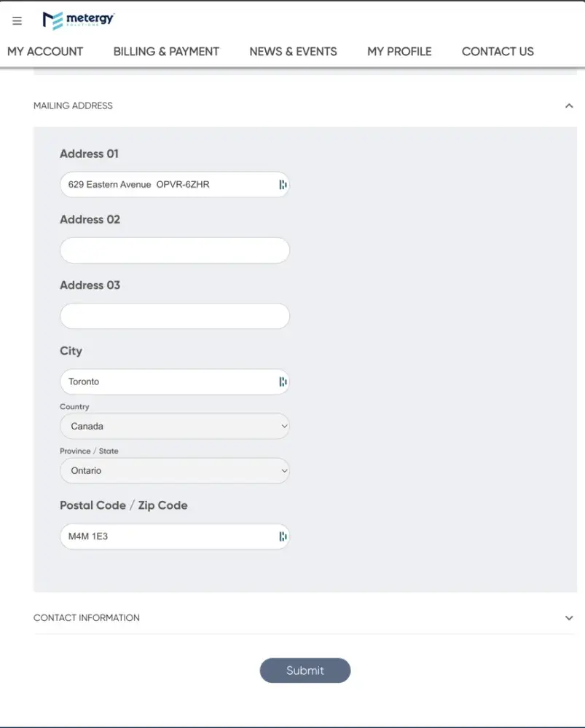Click autofill icon in Address 01 field

(283, 185)
